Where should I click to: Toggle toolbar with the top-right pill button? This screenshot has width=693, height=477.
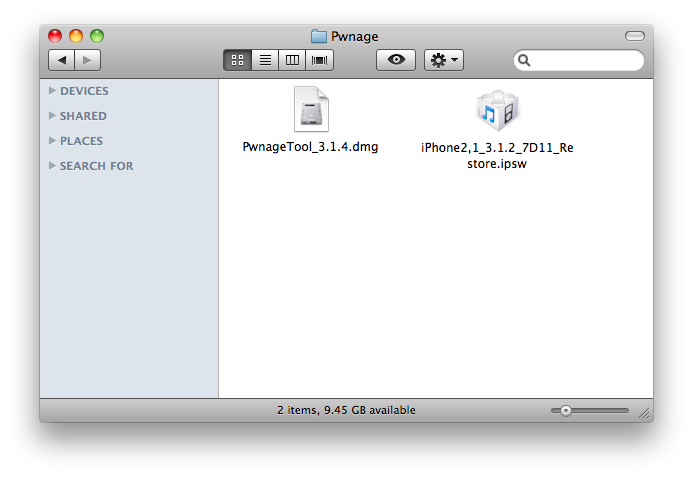[x=635, y=36]
